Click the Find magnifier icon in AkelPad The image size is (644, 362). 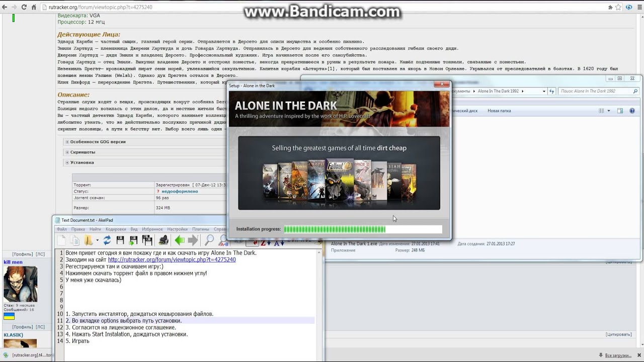click(x=209, y=240)
